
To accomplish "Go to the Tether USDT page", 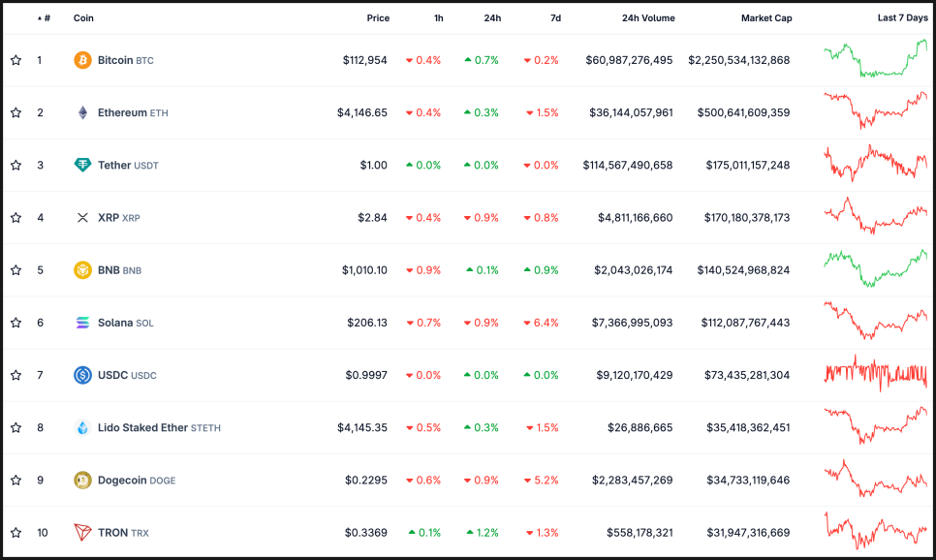I will [128, 165].
